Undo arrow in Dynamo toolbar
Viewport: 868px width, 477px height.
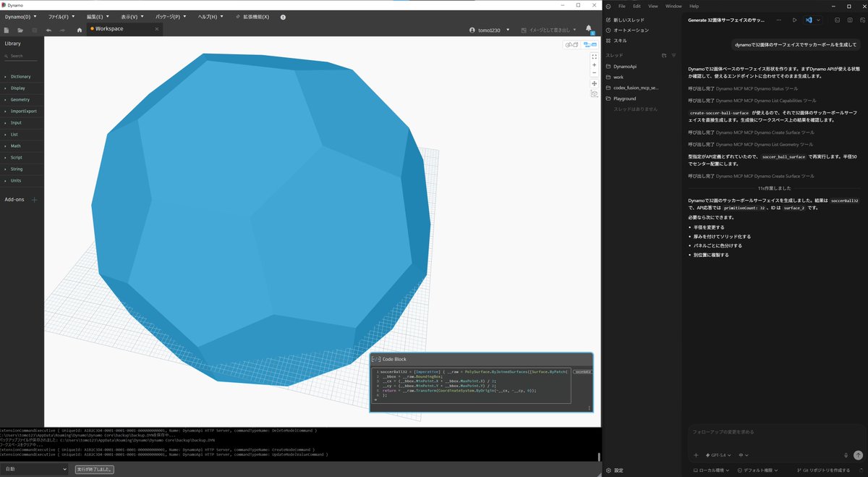point(48,30)
